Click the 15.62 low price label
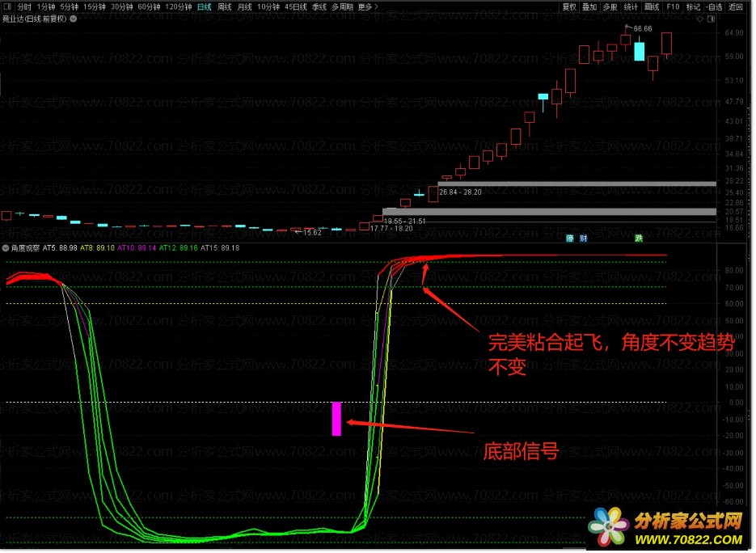The height and width of the screenshot is (553, 756). click(x=312, y=233)
